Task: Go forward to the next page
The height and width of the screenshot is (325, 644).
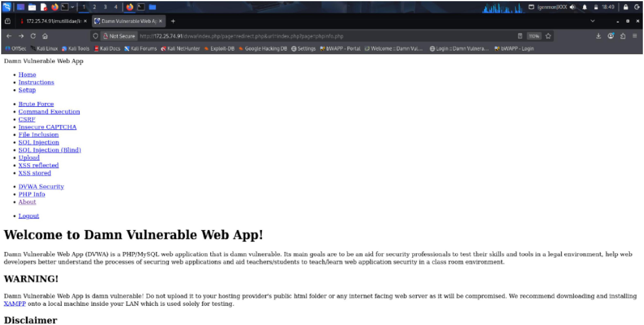Action: [x=21, y=36]
